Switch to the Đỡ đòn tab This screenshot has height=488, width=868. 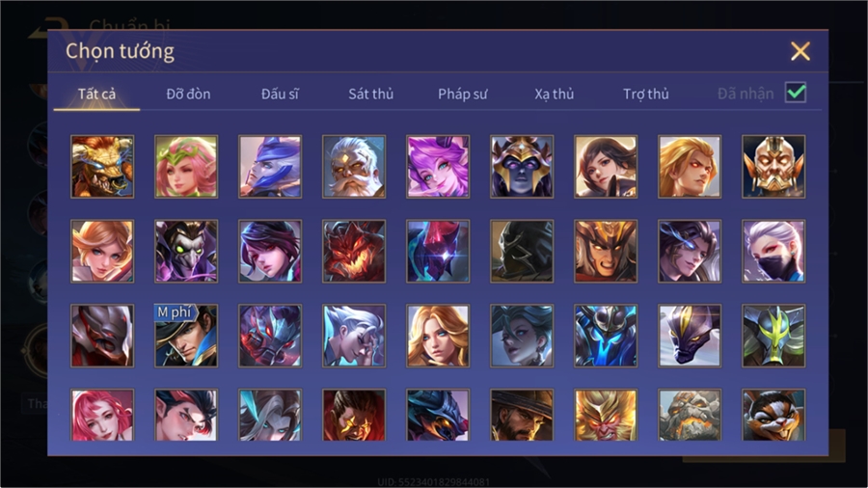click(188, 95)
